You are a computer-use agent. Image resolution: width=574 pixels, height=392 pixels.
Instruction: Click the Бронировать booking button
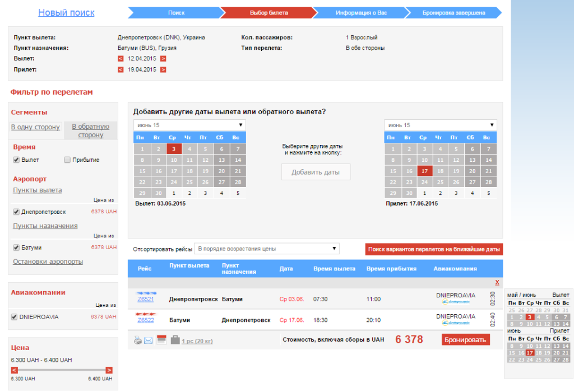[465, 340]
